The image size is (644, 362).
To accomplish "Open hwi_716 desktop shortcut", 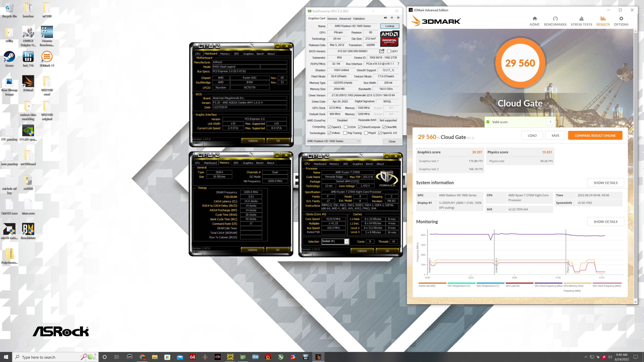I will coord(28,59).
